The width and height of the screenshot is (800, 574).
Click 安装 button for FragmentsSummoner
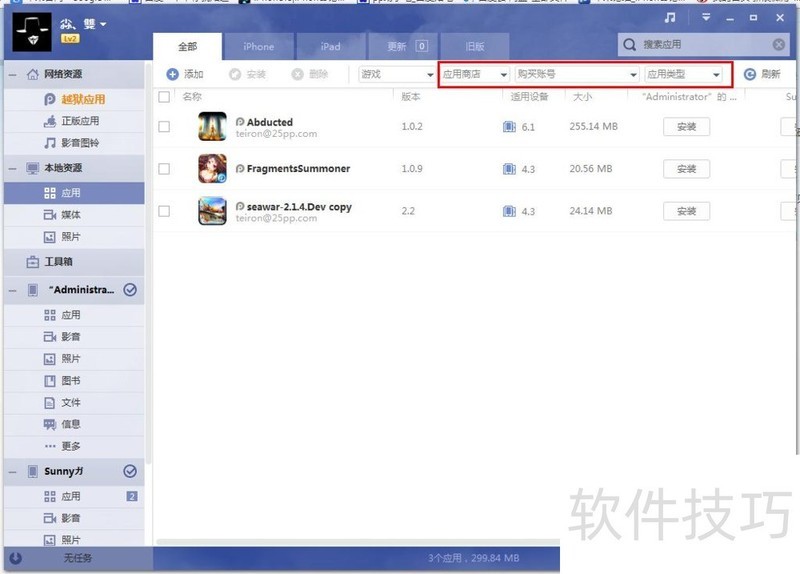coord(686,169)
